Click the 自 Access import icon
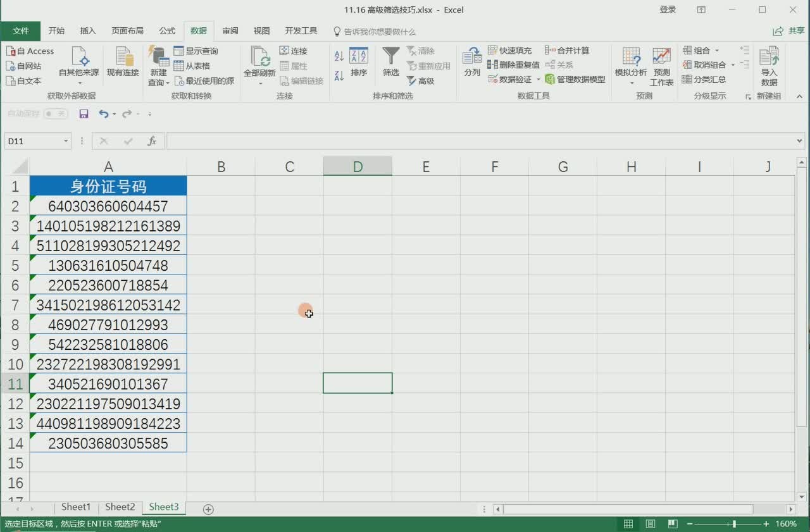This screenshot has width=810, height=532. pos(11,51)
